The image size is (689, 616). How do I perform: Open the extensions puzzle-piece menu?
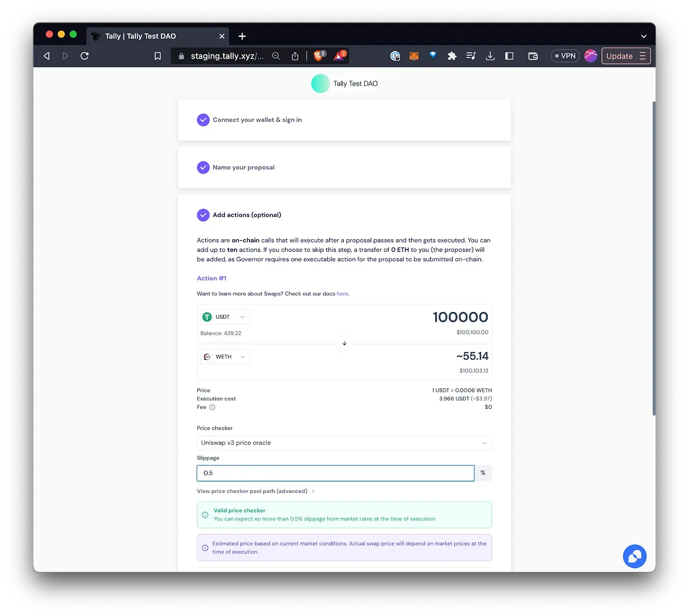(452, 56)
